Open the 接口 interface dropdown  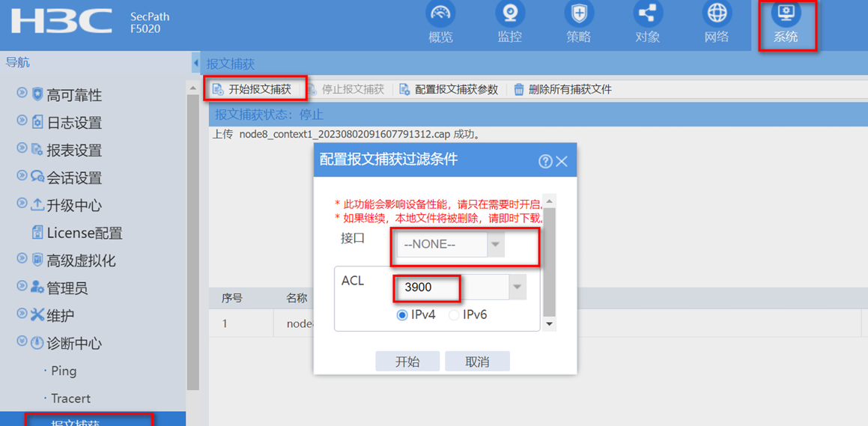pyautogui.click(x=495, y=244)
